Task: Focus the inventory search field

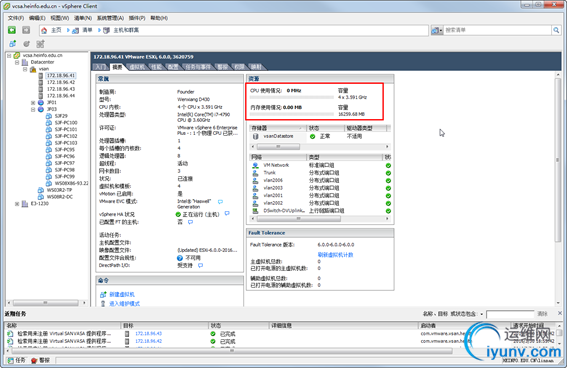Action: click(497, 30)
